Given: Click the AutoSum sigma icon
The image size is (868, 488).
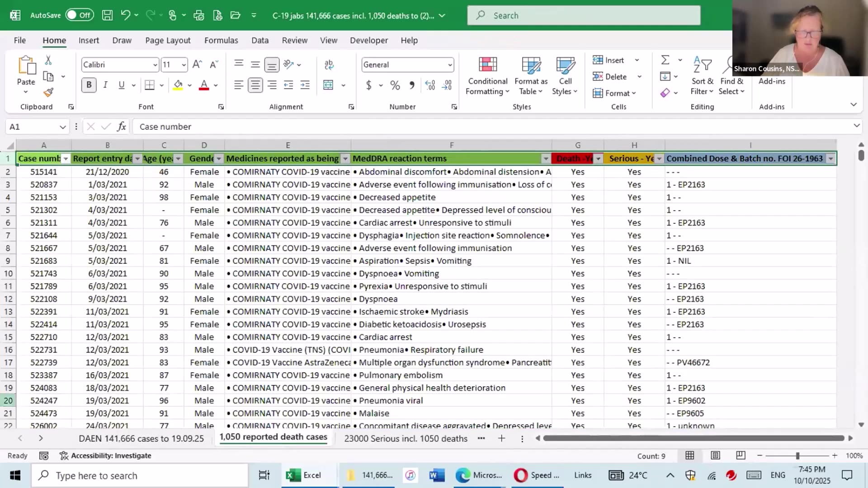Looking at the screenshot, I should 665,60.
